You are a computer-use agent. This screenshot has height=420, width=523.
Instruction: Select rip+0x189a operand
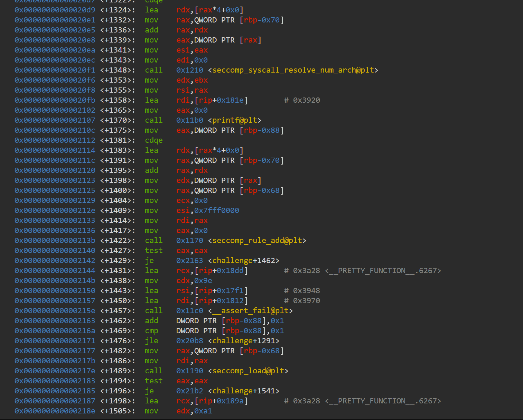tap(221, 401)
